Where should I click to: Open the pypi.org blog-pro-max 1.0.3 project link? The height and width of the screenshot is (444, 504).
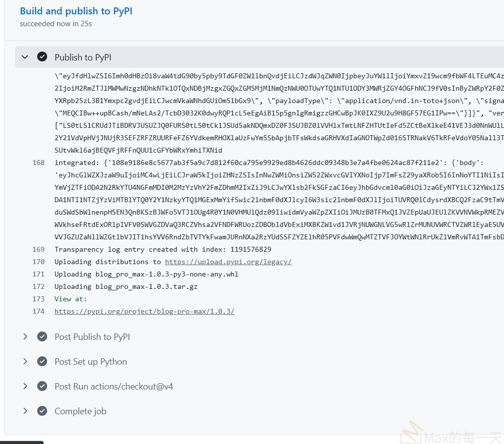(144, 311)
